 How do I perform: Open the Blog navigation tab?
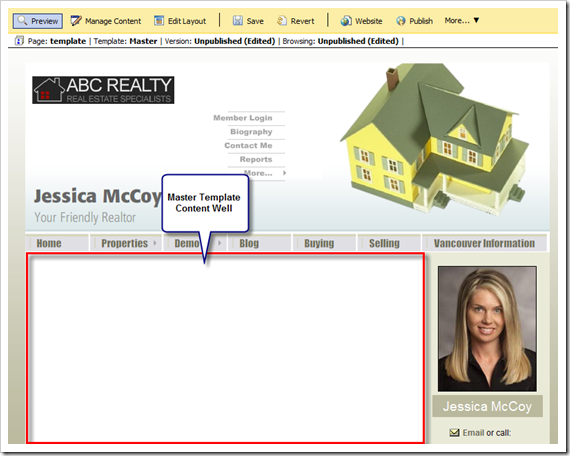click(249, 243)
